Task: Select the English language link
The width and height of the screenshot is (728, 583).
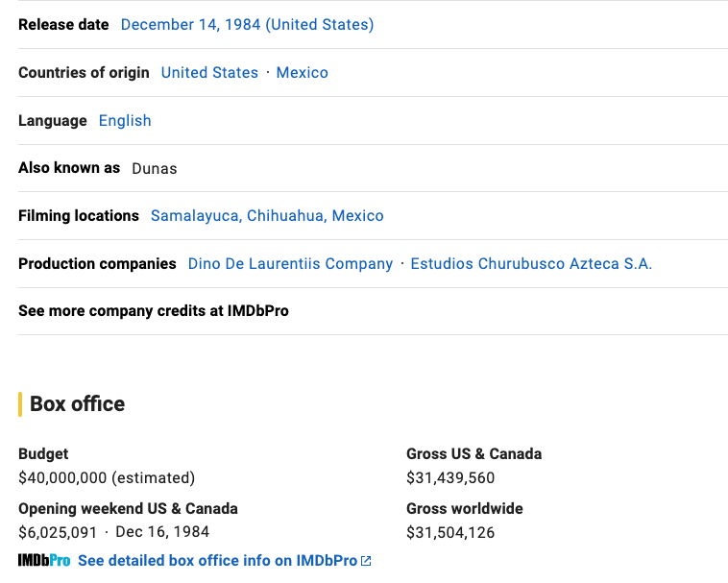Action: pos(125,121)
